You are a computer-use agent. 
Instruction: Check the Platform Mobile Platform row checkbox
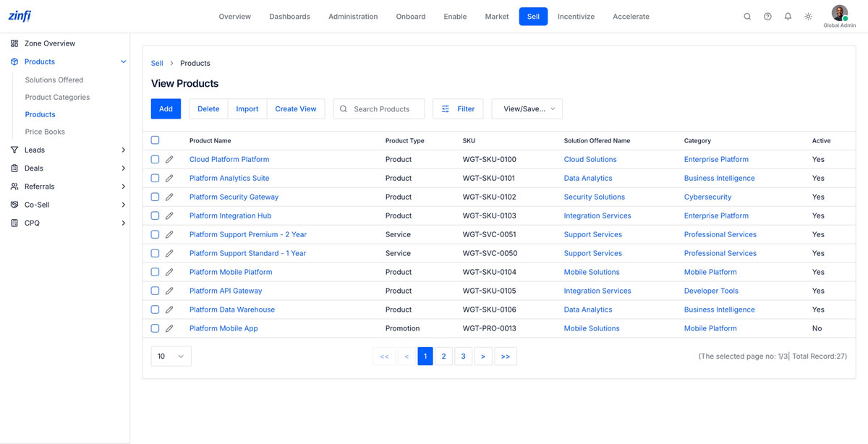coord(155,272)
